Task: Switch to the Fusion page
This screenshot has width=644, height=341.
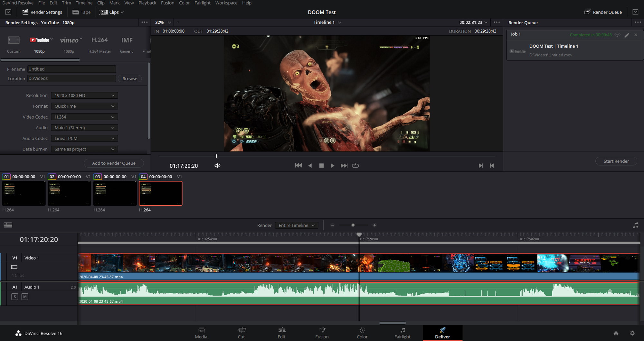Action: (x=322, y=333)
